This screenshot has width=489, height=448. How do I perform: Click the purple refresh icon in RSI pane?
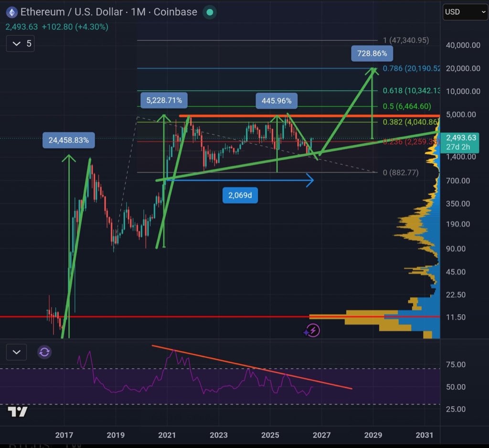pyautogui.click(x=44, y=352)
